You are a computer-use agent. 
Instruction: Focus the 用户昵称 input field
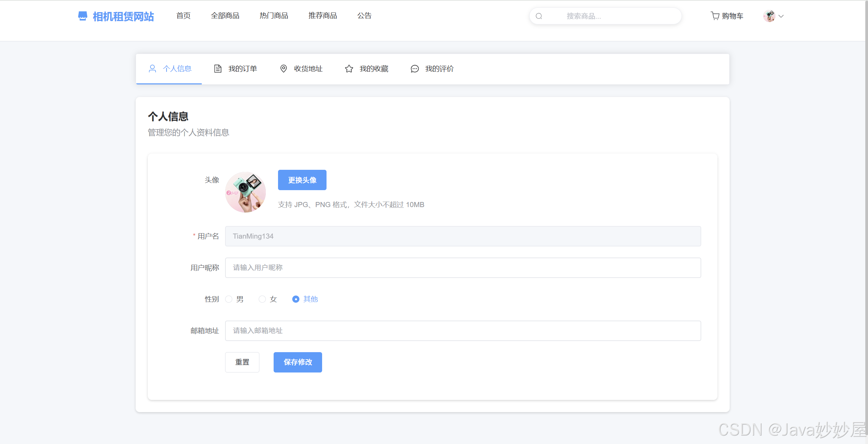[x=463, y=268]
